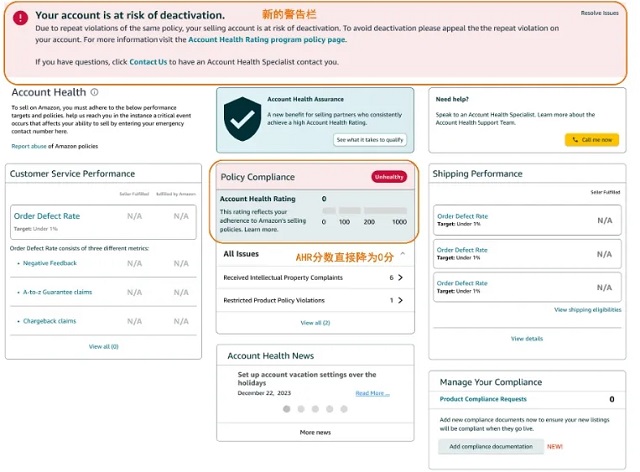The image size is (640, 472).
Task: Click Add compliance documentation button
Action: [490, 446]
